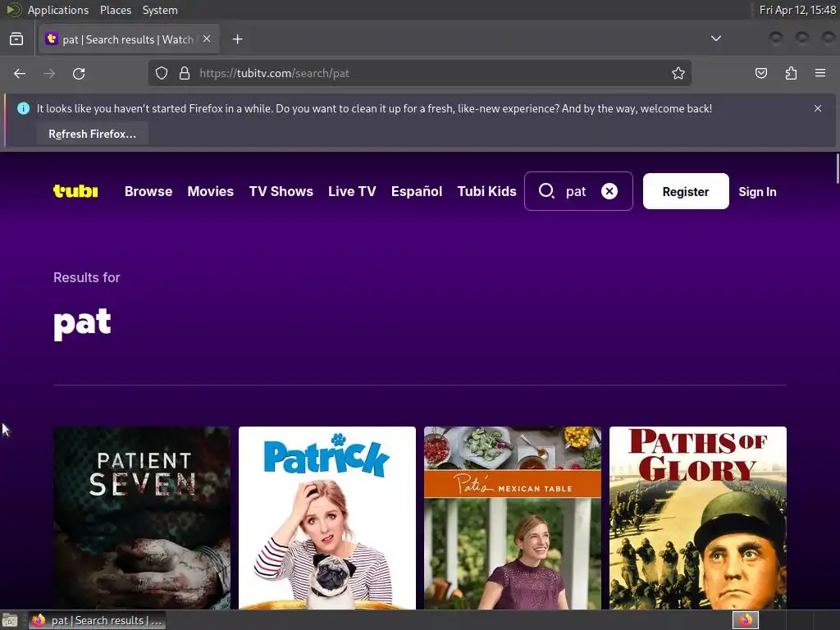This screenshot has width=840, height=630.
Task: Open Tubi Kids
Action: coord(487,191)
